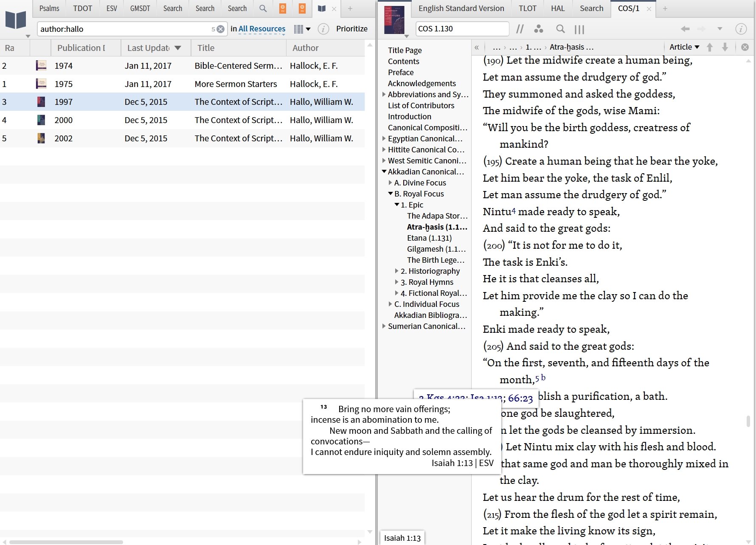This screenshot has width=756, height=545.
Task: Click the All Resources link
Action: 262,29
